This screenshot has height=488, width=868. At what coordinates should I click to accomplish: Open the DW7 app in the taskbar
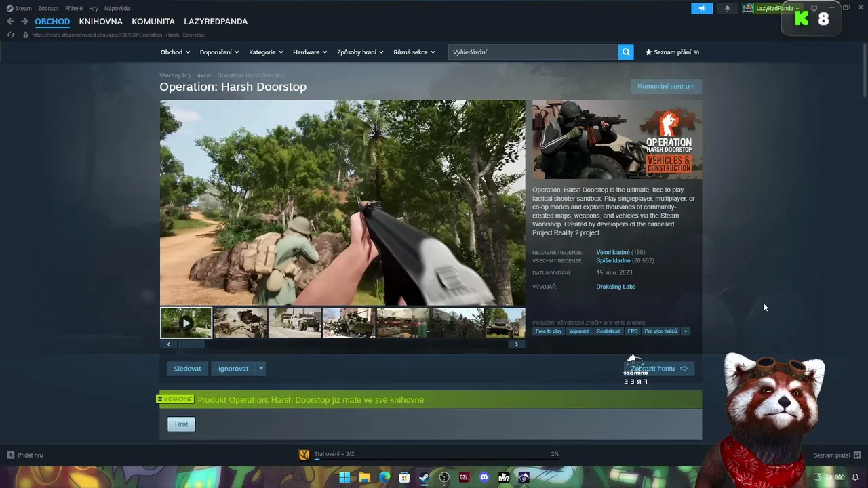(504, 477)
